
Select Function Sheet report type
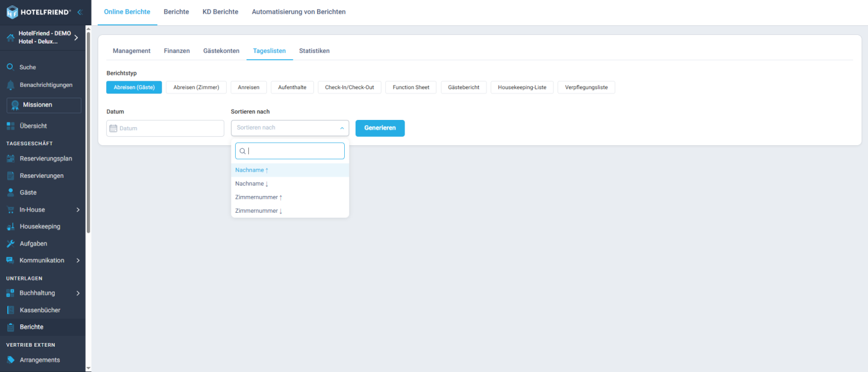(x=411, y=87)
